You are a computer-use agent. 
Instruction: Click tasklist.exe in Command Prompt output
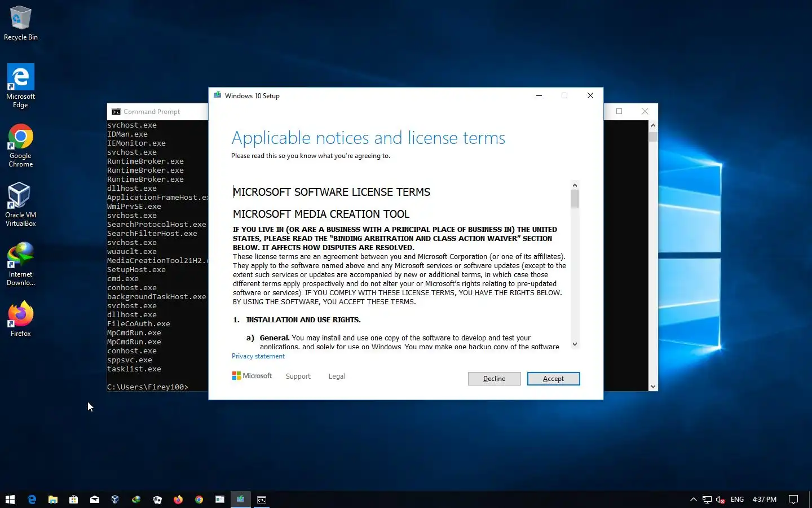[134, 369]
